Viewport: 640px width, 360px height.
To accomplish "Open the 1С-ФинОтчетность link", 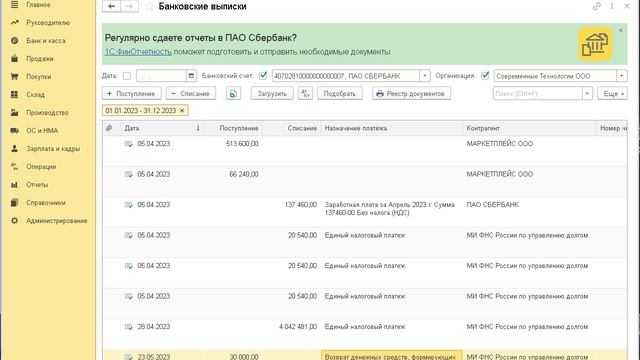I will (x=138, y=52).
